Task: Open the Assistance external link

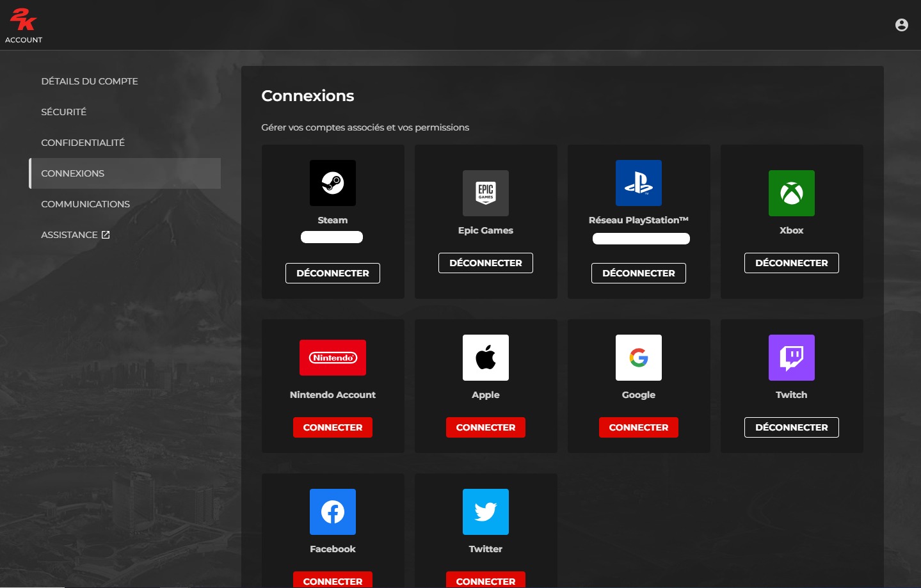Action: [75, 234]
